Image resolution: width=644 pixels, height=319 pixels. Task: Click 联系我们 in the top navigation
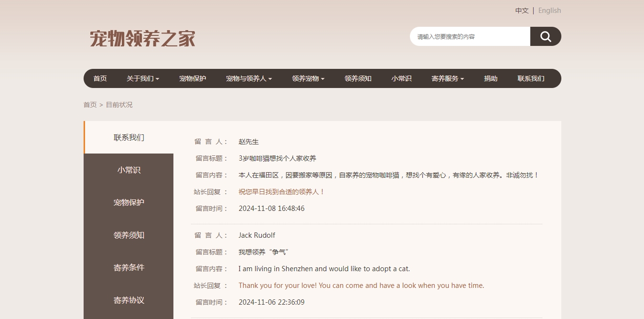click(531, 78)
